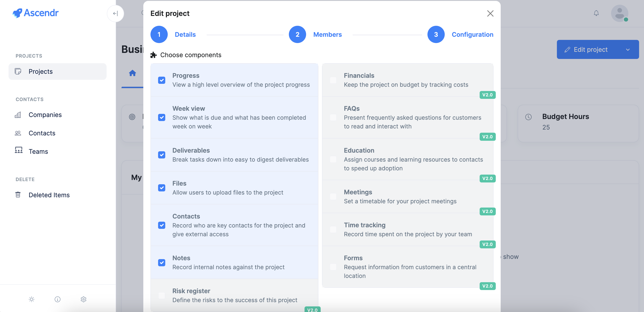Collapse the sidebar with the arrow toggle
Image resolution: width=644 pixels, height=312 pixels.
pyautogui.click(x=115, y=13)
